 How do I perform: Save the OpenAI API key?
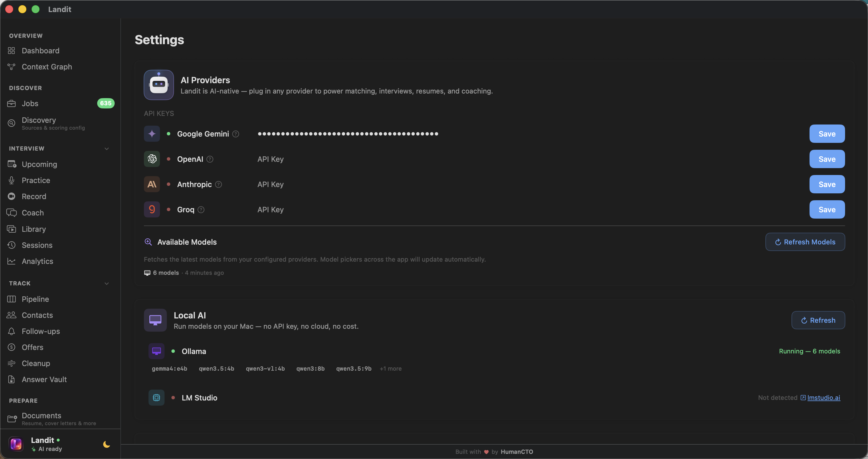(827, 159)
